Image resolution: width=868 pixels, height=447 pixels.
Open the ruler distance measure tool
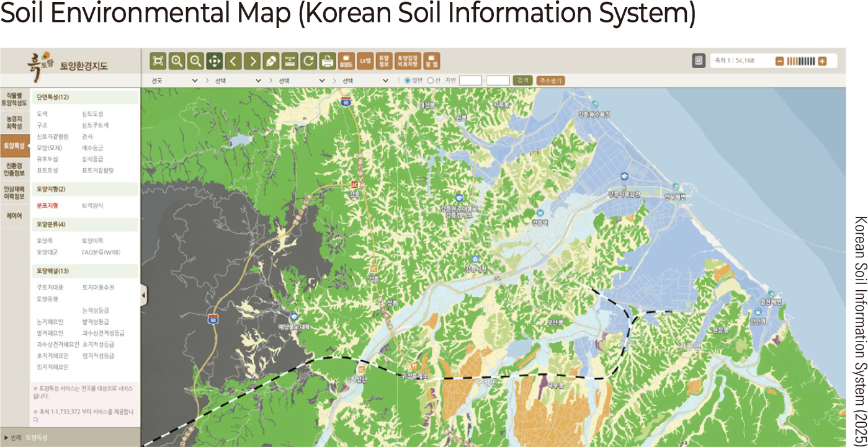(289, 61)
